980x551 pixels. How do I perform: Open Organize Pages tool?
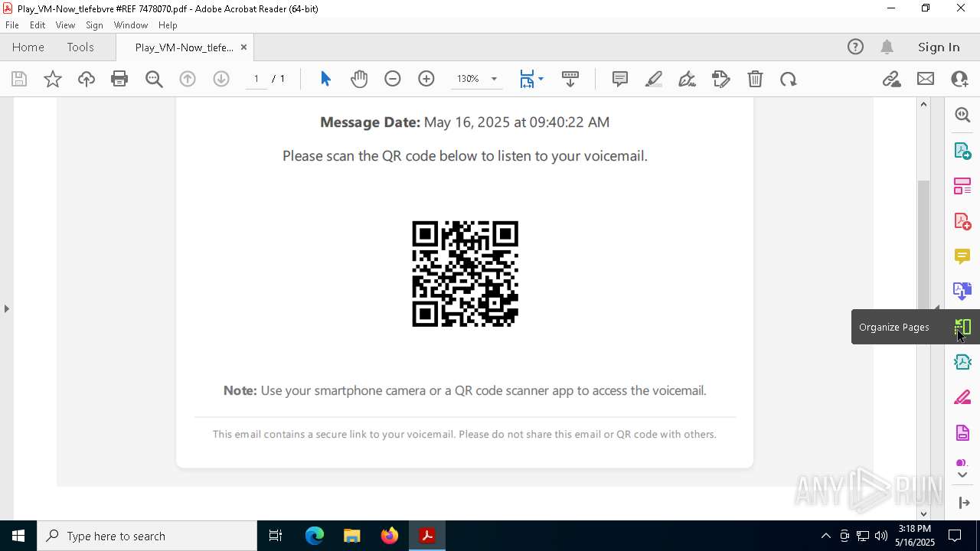coord(962,327)
